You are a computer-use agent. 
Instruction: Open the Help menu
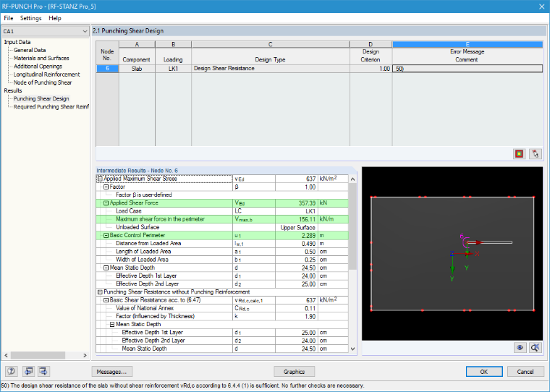coord(55,18)
